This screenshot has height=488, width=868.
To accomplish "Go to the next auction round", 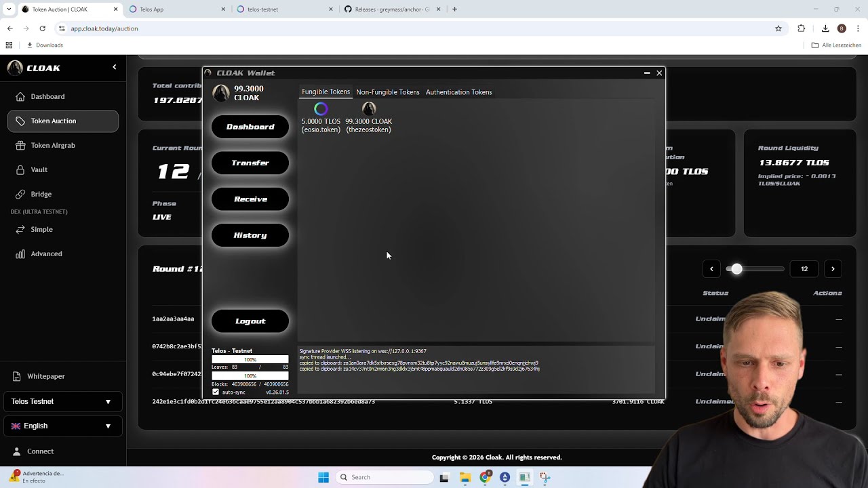I will coord(833,269).
